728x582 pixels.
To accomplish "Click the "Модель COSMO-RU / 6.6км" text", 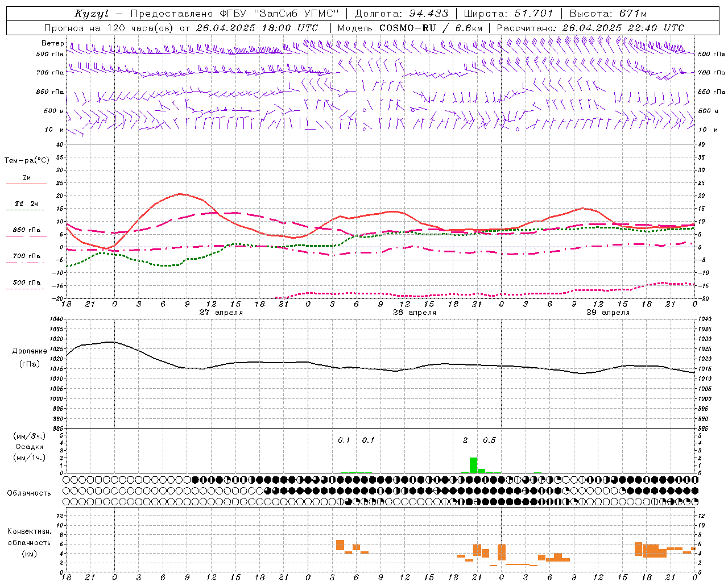I will (x=409, y=28).
